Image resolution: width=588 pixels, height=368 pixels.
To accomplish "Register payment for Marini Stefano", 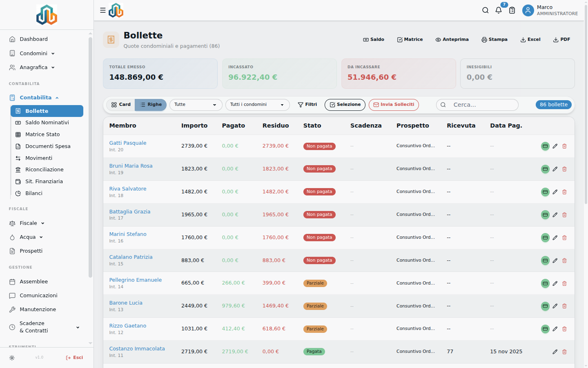I will coord(545,238).
